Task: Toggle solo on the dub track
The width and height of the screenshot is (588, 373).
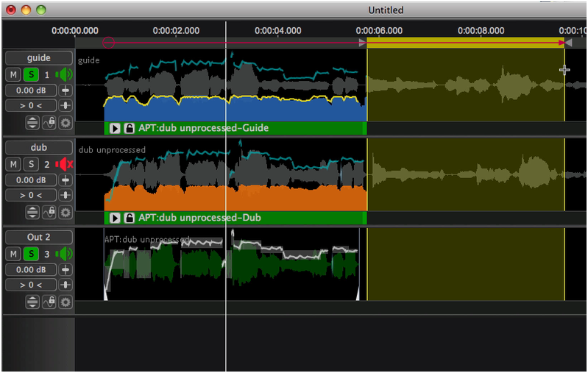Action: pyautogui.click(x=31, y=164)
